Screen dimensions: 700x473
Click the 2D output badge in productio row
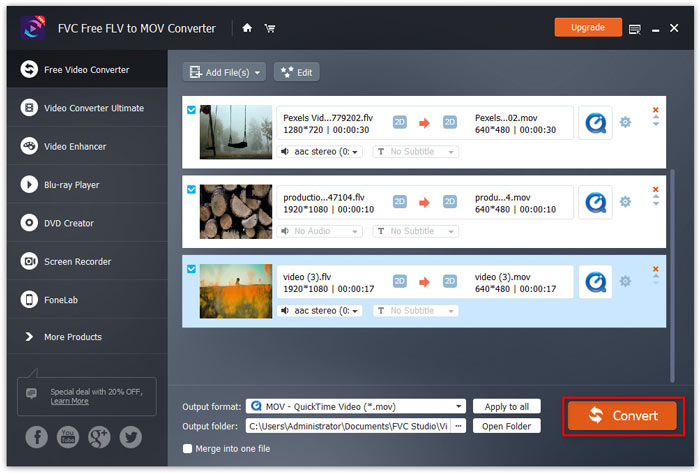(x=450, y=202)
